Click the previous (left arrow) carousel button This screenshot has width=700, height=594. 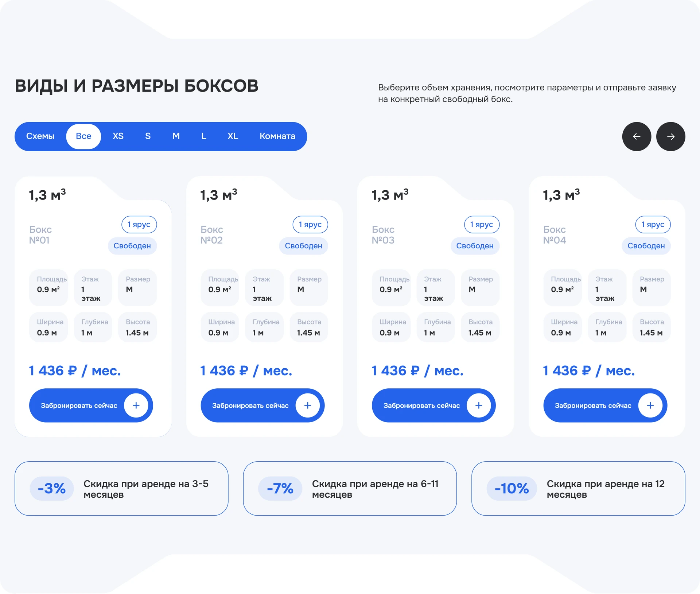(x=637, y=136)
